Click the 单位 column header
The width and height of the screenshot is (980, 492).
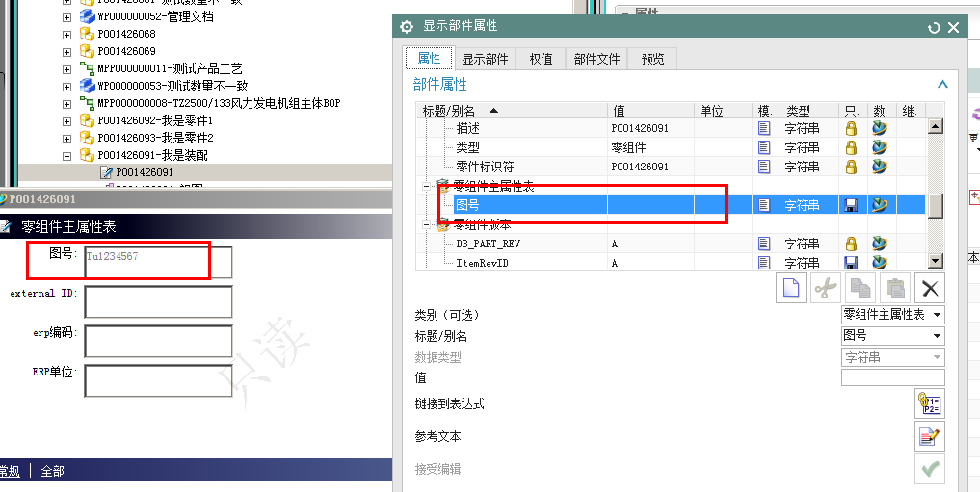pos(723,111)
